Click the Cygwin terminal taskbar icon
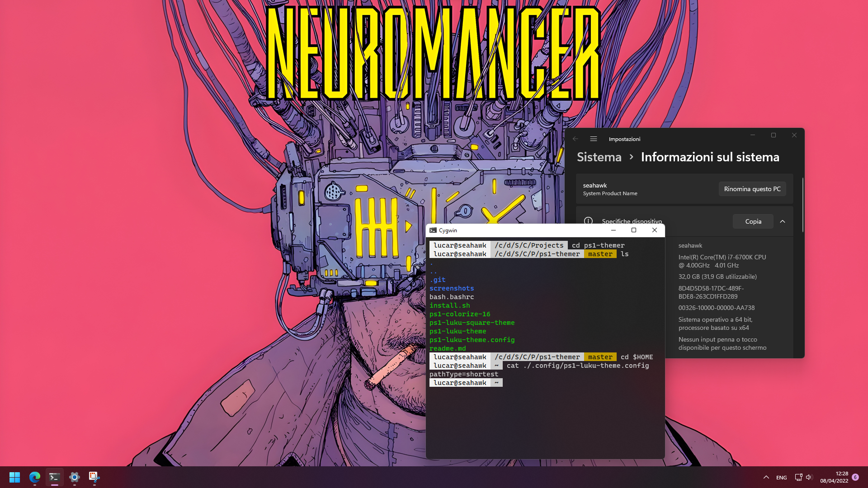This screenshot has height=488, width=868. tap(55, 477)
